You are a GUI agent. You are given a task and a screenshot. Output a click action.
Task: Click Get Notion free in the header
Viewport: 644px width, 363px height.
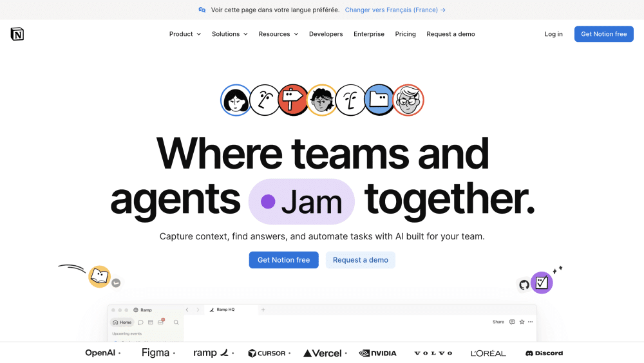(x=604, y=34)
